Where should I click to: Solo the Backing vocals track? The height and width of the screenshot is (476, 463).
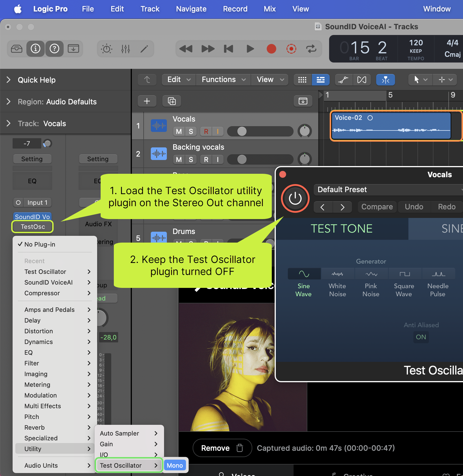click(x=191, y=160)
